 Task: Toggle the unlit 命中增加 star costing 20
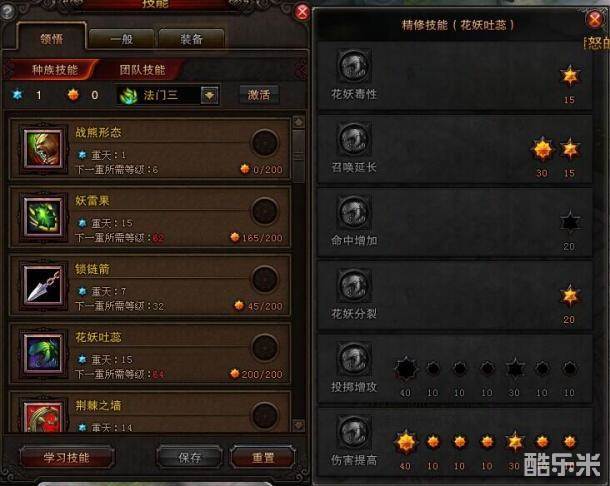coord(570,223)
